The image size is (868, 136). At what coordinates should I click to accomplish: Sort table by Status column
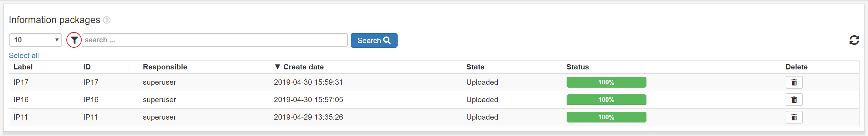(x=578, y=67)
